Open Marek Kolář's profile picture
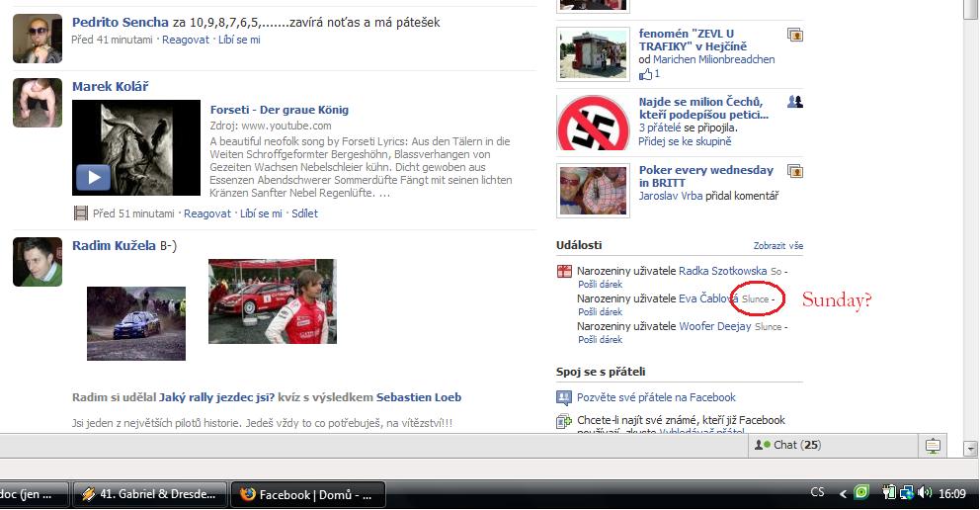This screenshot has width=980, height=510. (x=38, y=103)
